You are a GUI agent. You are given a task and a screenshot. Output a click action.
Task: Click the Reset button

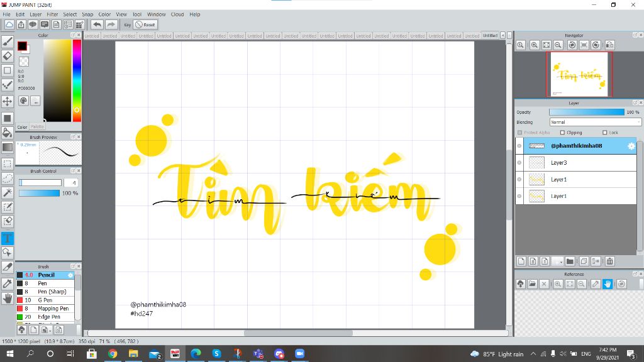tap(146, 25)
